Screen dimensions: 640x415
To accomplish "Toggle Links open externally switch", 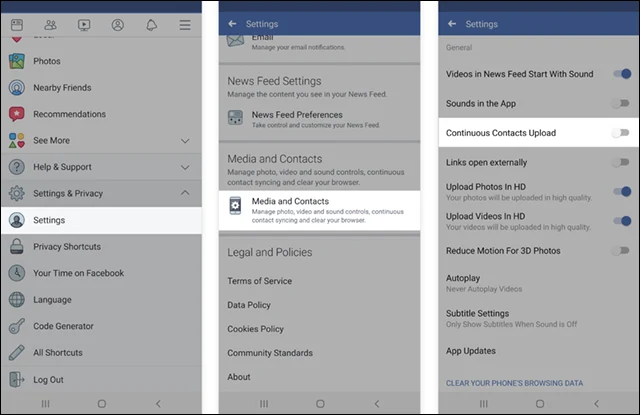I will (621, 162).
